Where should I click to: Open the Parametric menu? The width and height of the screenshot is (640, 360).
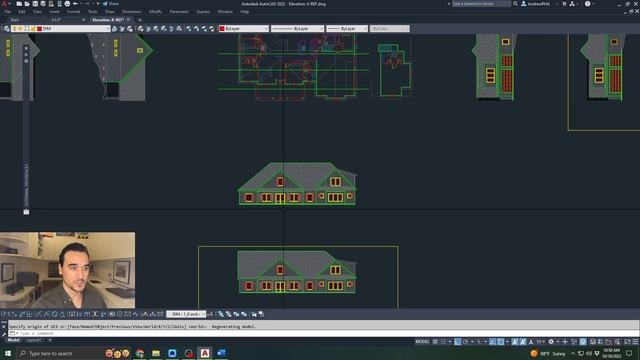pyautogui.click(x=179, y=12)
